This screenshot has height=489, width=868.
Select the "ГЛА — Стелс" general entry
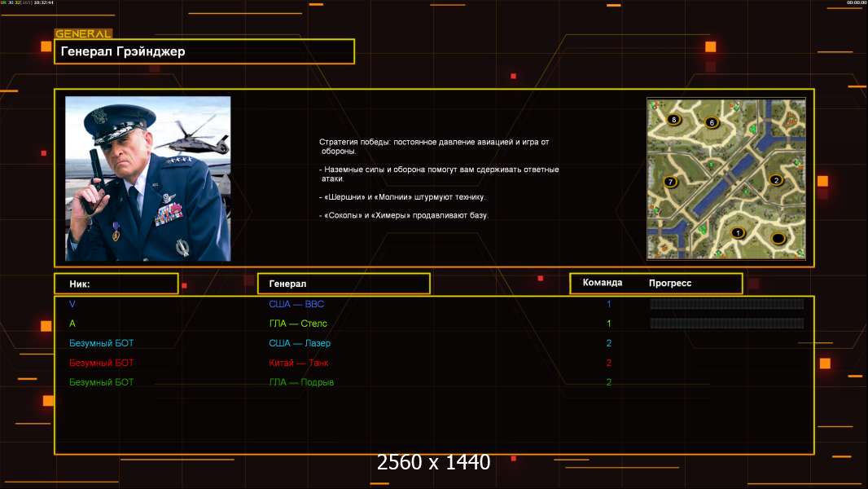(298, 324)
